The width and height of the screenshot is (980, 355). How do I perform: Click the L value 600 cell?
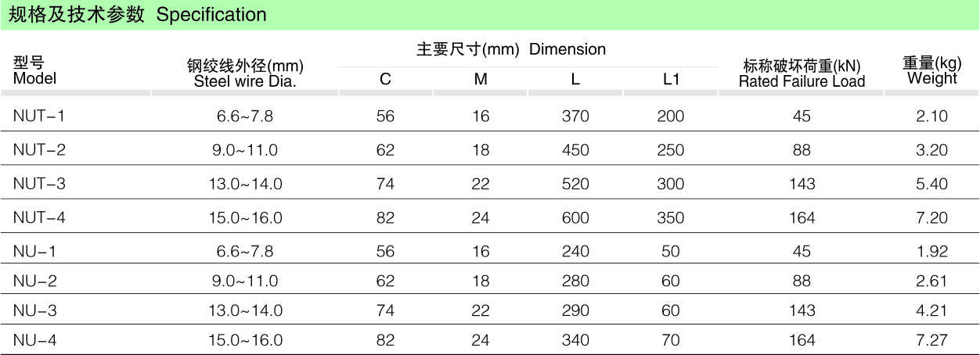click(575, 217)
